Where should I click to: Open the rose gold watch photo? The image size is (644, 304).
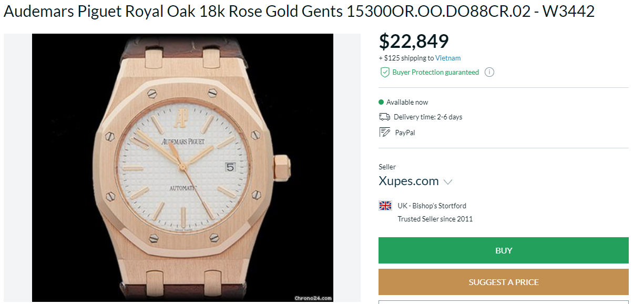[x=182, y=167]
